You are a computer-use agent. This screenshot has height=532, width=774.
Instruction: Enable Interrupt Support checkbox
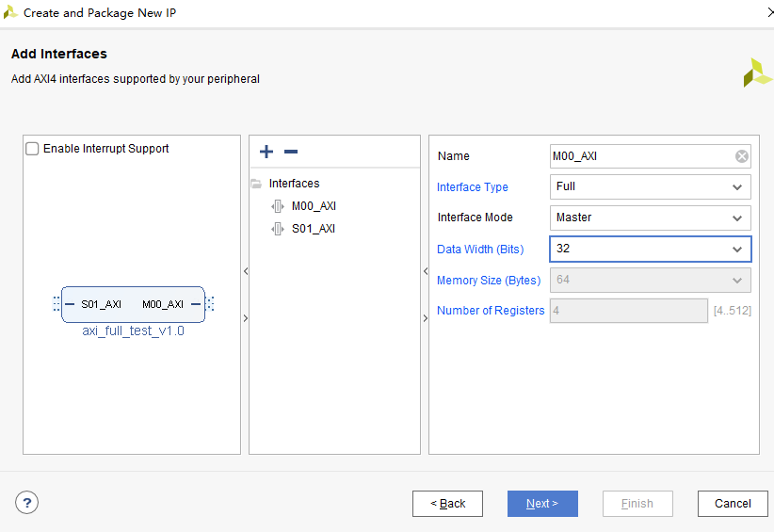coord(32,149)
